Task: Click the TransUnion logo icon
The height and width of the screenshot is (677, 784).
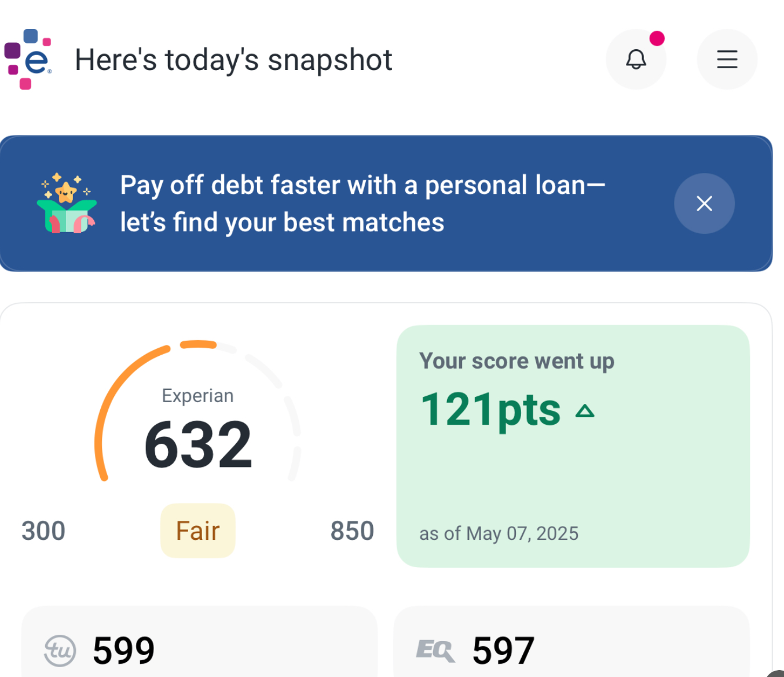Action: click(60, 650)
